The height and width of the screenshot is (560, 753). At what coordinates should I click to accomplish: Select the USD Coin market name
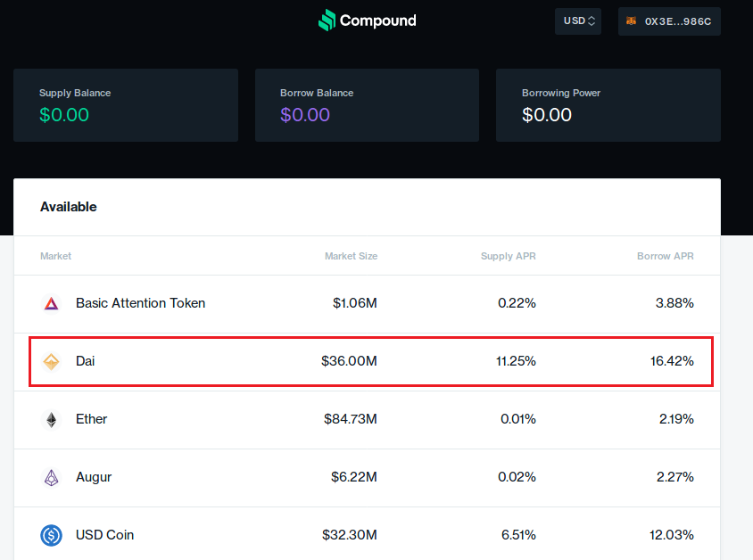[104, 534]
